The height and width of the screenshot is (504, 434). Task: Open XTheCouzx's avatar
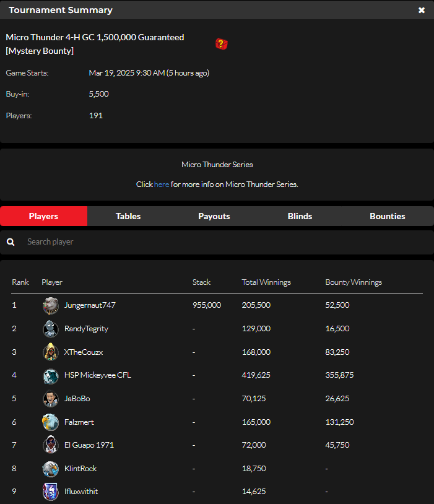tap(51, 352)
